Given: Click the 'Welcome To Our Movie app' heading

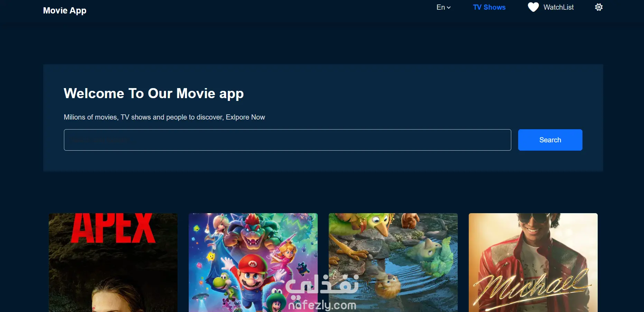Looking at the screenshot, I should coord(154,94).
